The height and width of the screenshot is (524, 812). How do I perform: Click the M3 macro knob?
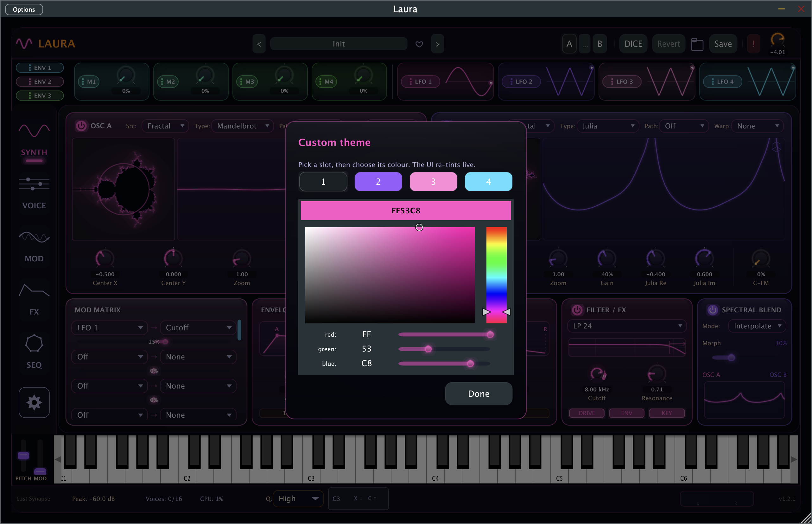point(284,76)
